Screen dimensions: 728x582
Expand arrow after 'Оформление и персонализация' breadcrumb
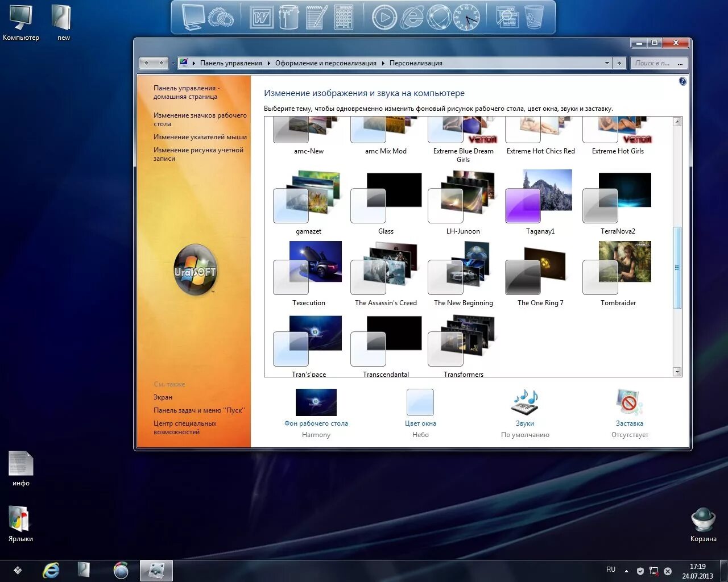[383, 63]
